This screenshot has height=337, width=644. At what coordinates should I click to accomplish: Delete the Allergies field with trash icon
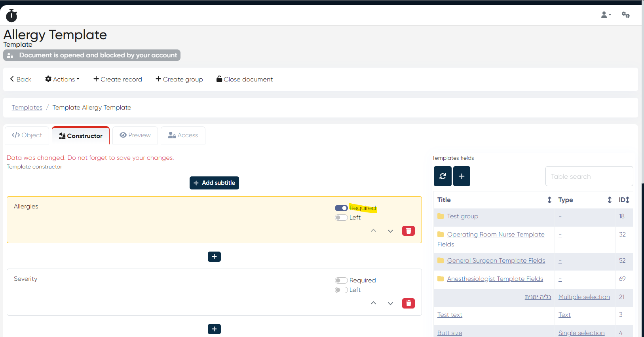point(408,231)
